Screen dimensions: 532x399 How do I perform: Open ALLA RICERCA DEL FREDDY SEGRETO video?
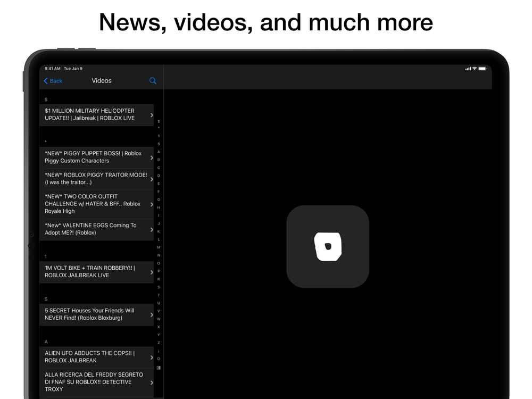pyautogui.click(x=97, y=382)
